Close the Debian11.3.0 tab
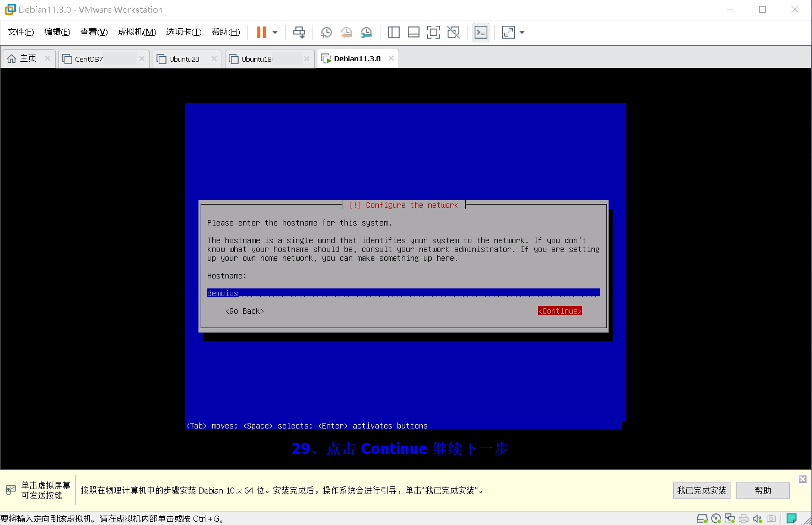812x525 pixels. (391, 58)
